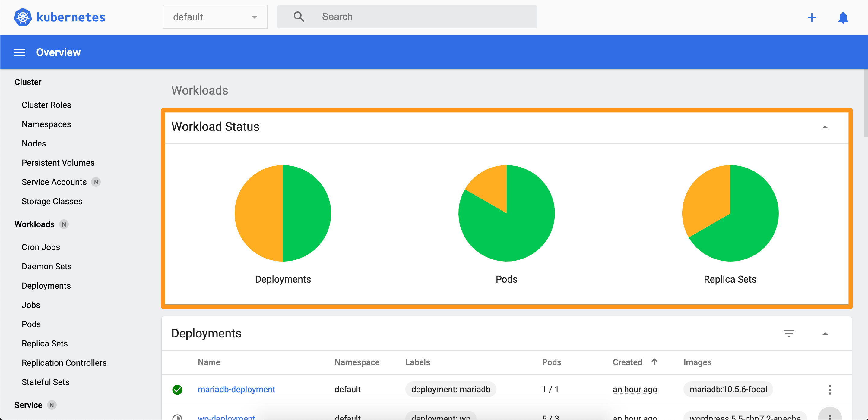Image resolution: width=868 pixels, height=420 pixels.
Task: Sort Deployments table by Name
Action: coord(209,362)
